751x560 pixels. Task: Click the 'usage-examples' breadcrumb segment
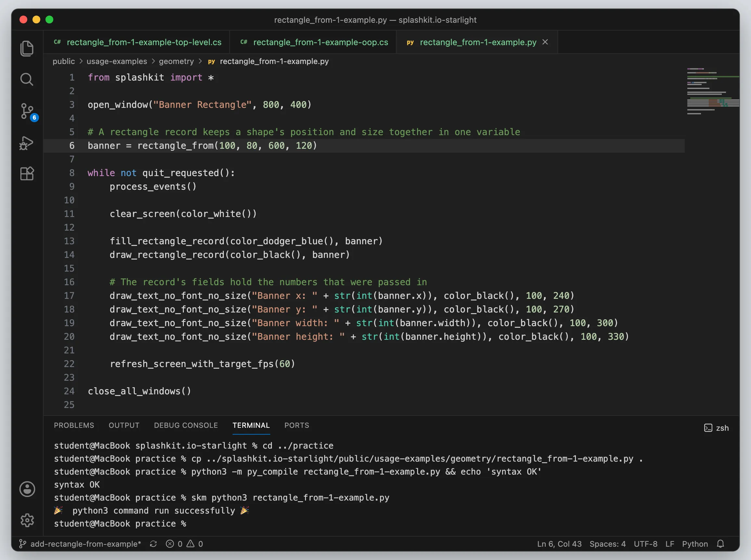(117, 61)
